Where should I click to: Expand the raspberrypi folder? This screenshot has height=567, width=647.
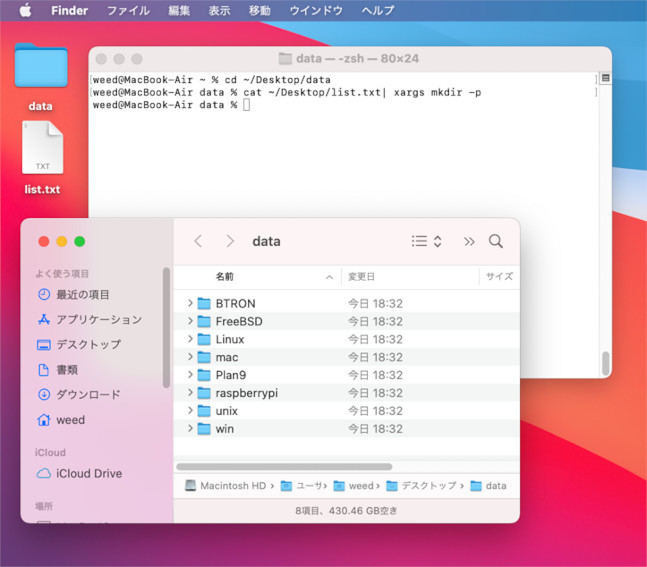(x=190, y=393)
